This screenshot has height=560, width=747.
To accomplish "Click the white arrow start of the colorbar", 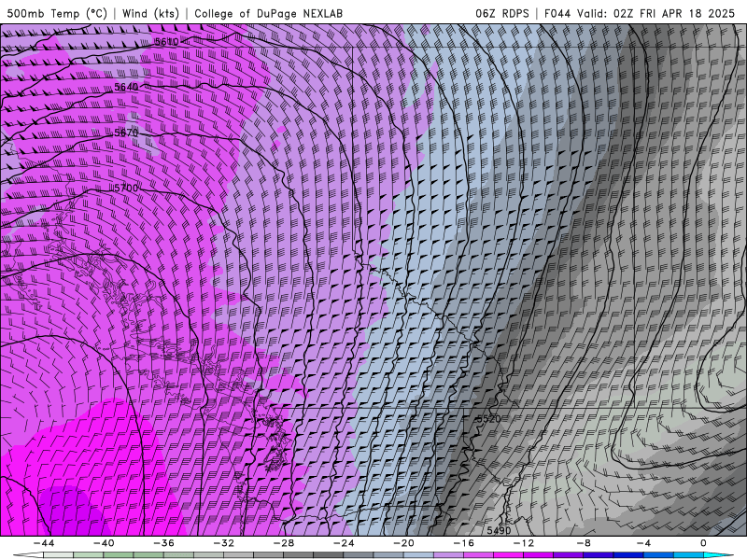I will pyautogui.click(x=28, y=555).
